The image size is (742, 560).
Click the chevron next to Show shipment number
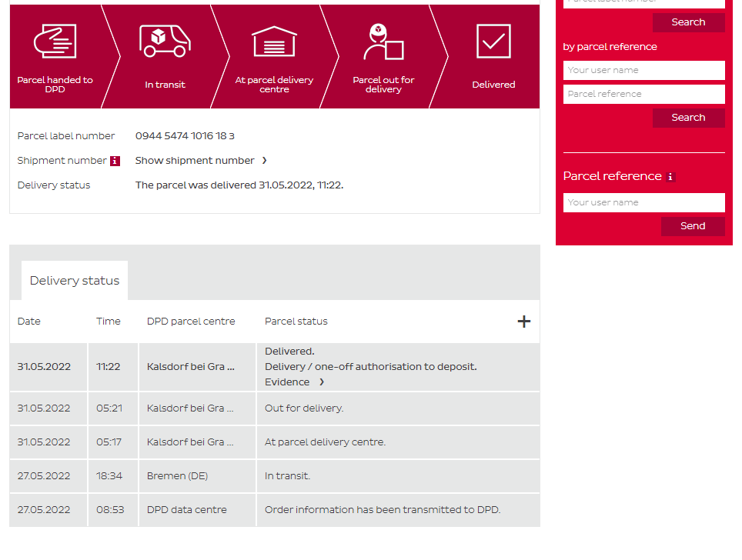[265, 161]
